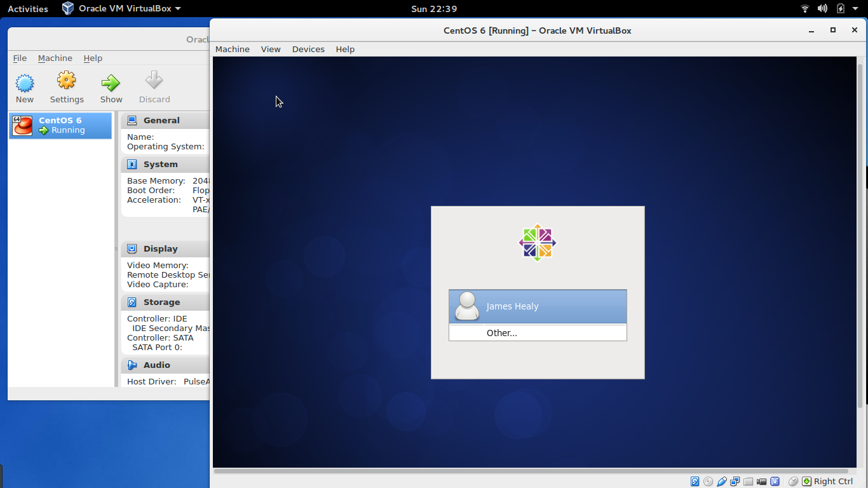Click the optical disc status icon

pyautogui.click(x=708, y=482)
